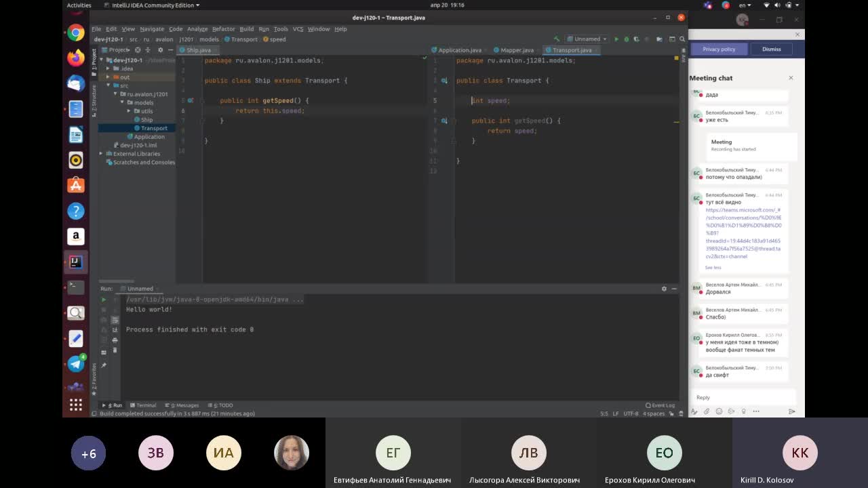Screen dimensions: 868x488
Task: Start debugging with the bug icon
Action: tap(626, 39)
